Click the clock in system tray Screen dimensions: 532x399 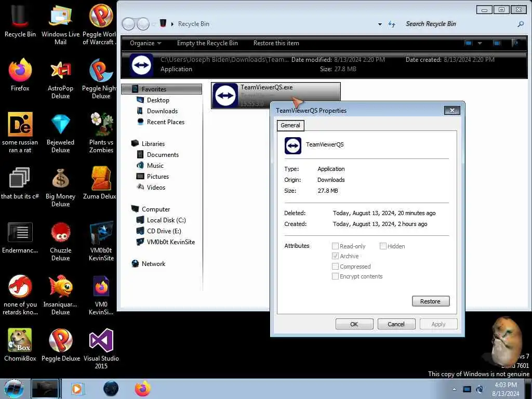[506, 389]
